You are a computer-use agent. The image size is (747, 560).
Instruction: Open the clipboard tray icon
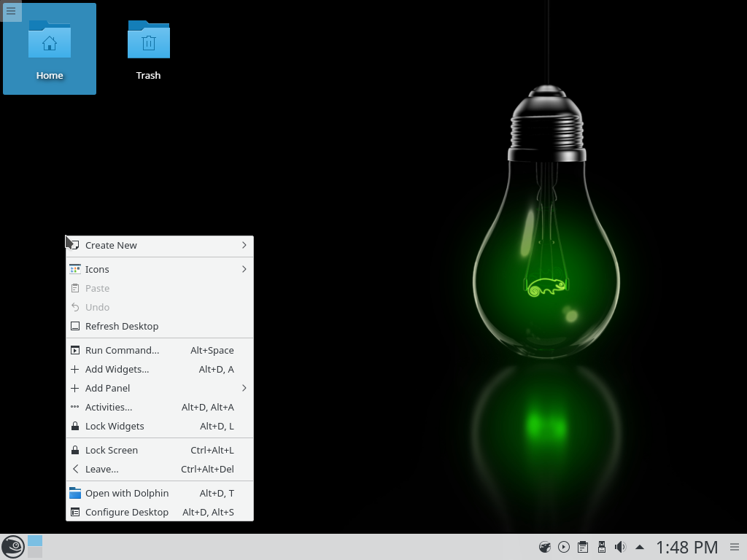(583, 547)
